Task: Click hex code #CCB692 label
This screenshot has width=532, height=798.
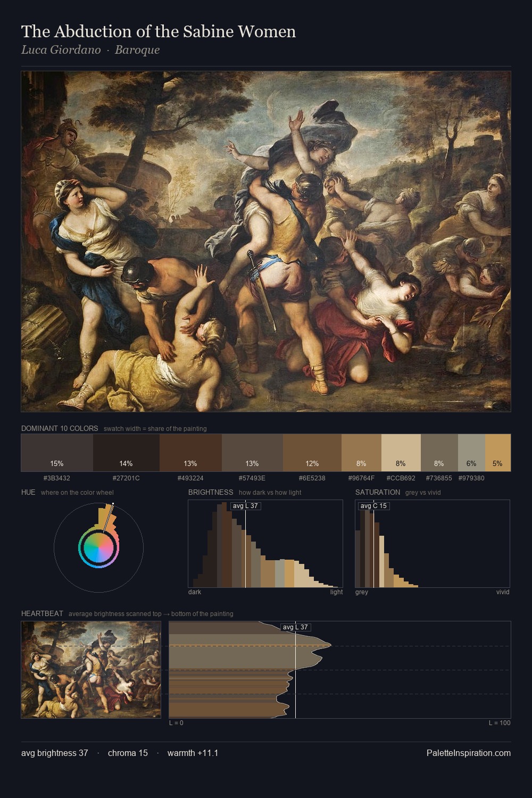Action: (x=401, y=478)
